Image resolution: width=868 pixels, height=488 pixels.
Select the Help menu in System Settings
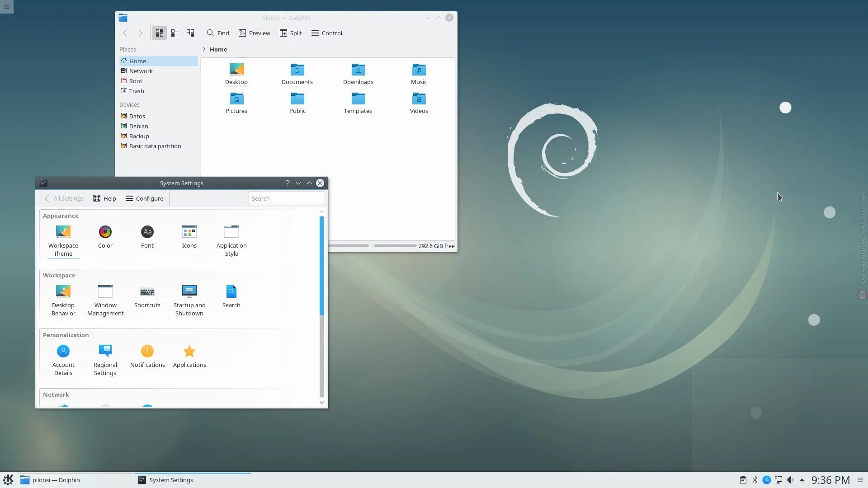tap(104, 198)
